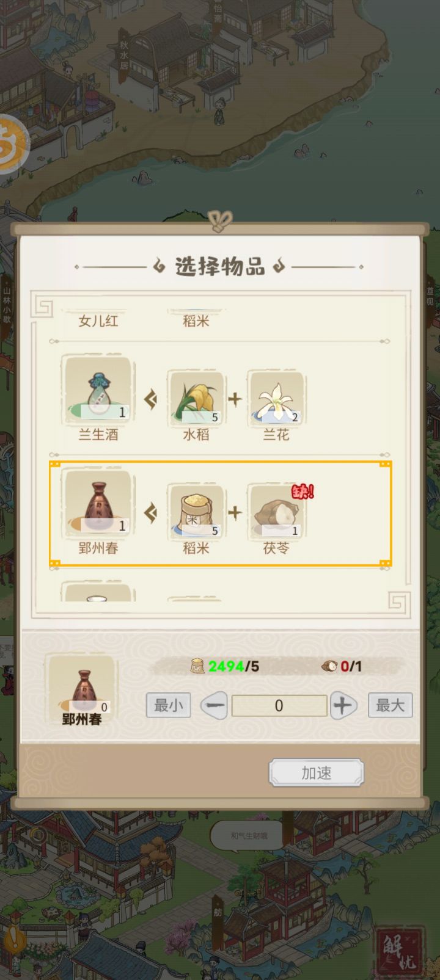Image resolution: width=440 pixels, height=980 pixels.
Task: Click the 加速 speed-up button
Action: pos(317,773)
